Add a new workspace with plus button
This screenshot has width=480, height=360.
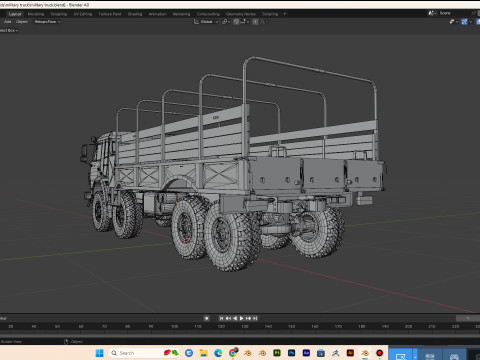coord(285,14)
